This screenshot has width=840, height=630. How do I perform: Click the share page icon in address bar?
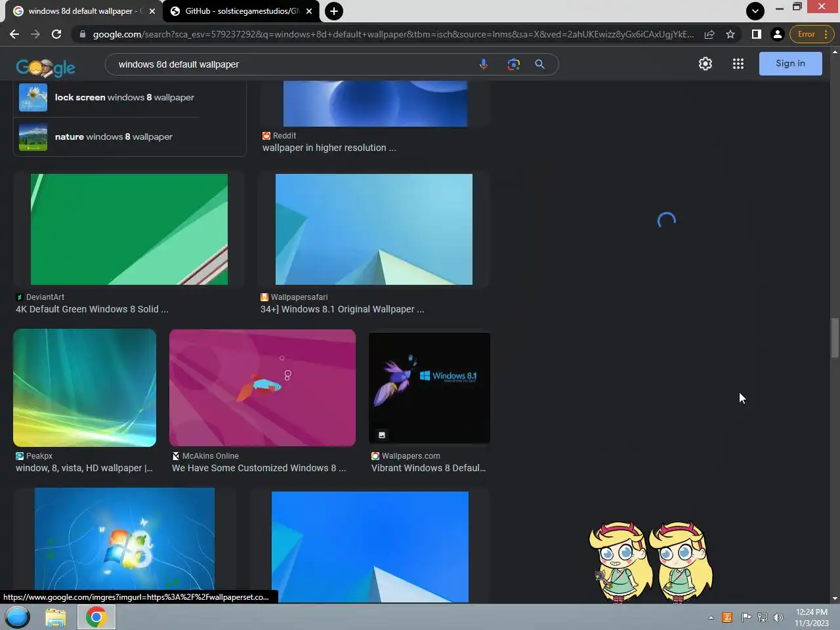click(x=709, y=34)
